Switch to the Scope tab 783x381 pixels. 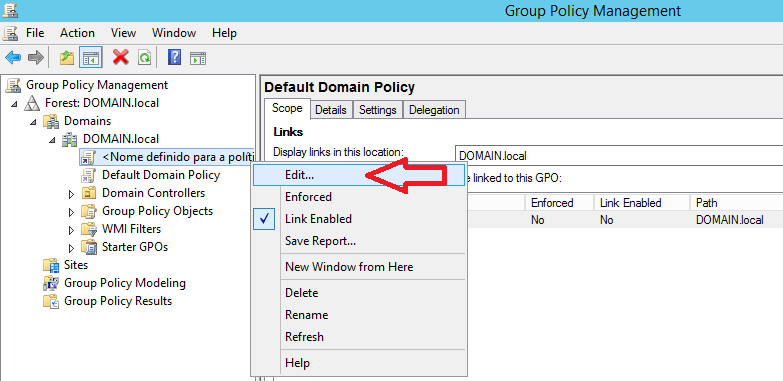pyautogui.click(x=287, y=108)
